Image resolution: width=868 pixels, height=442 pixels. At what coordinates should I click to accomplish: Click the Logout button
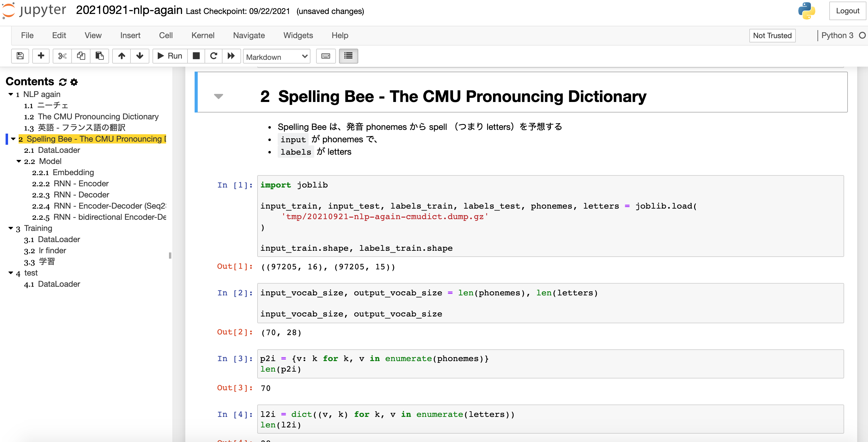[847, 11]
